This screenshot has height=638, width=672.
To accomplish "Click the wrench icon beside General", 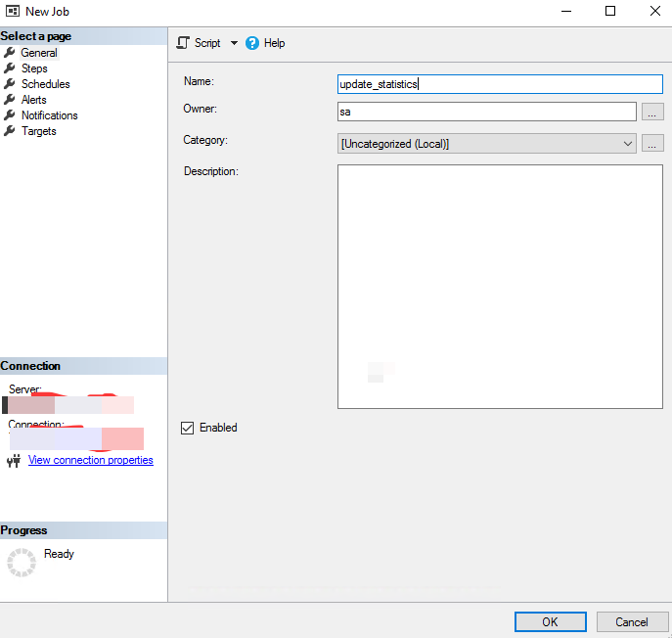I will [10, 52].
